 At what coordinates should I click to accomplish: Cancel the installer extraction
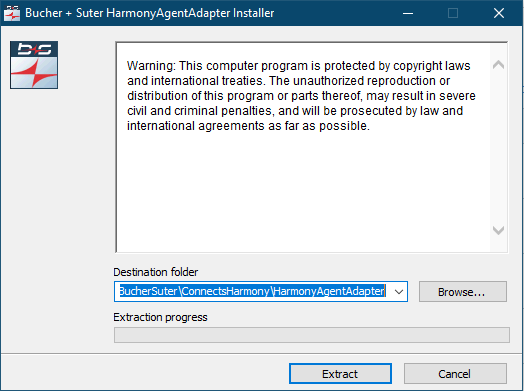(x=455, y=374)
